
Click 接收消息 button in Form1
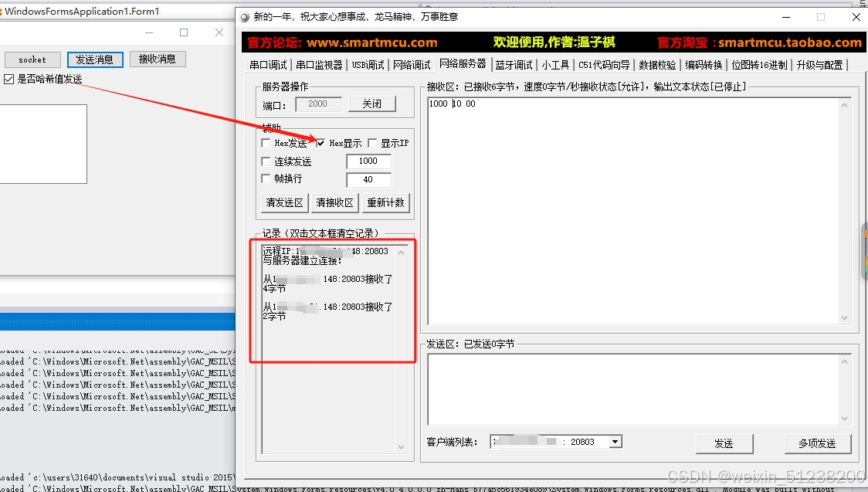coord(158,59)
